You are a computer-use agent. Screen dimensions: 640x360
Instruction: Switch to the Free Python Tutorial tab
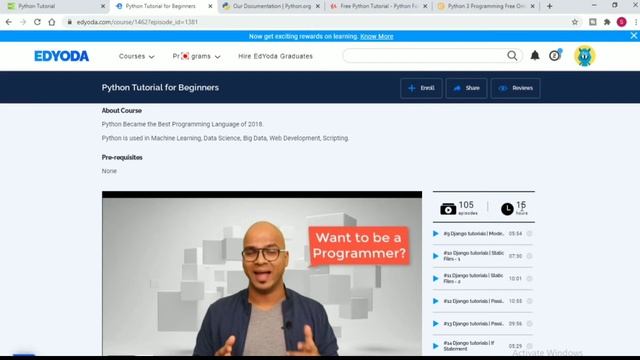379,6
